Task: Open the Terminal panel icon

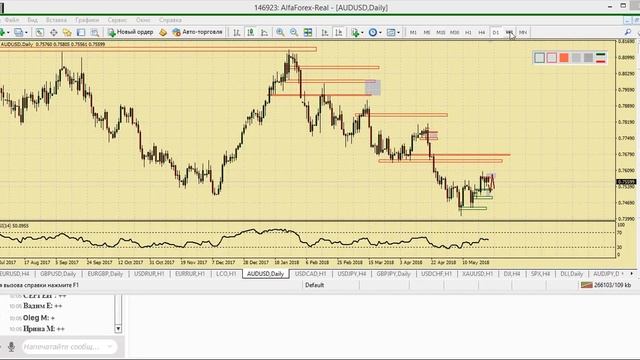Action: (81, 32)
